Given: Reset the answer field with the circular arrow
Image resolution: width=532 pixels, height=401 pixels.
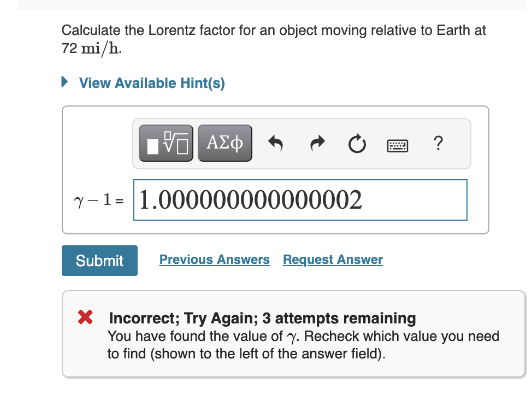Looking at the screenshot, I should coord(357,143).
